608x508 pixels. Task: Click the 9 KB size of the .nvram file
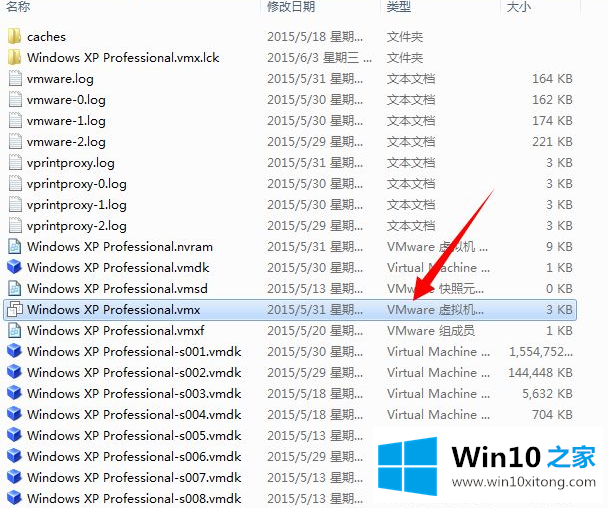(559, 247)
